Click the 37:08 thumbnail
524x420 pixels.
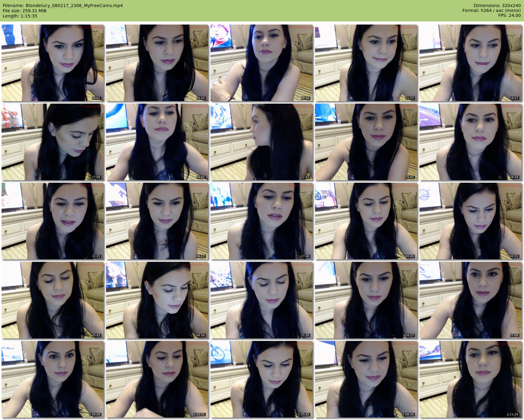click(262, 221)
